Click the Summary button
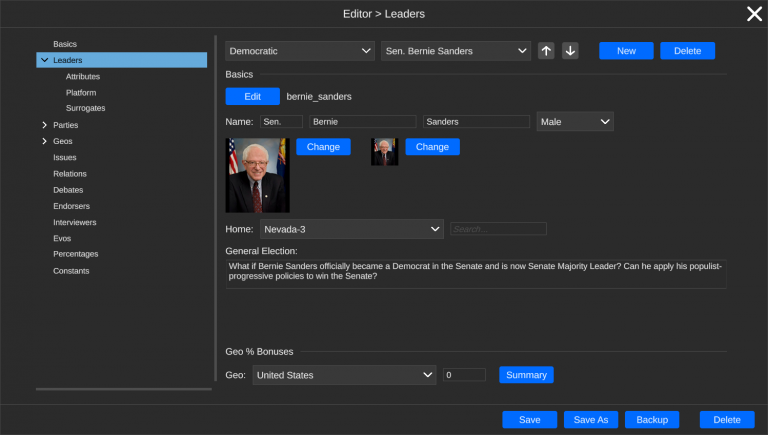The image size is (768, 435). click(526, 375)
